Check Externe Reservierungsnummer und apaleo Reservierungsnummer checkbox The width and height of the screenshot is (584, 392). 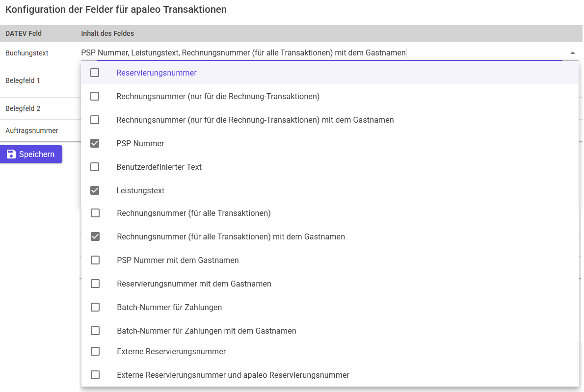[x=95, y=375]
